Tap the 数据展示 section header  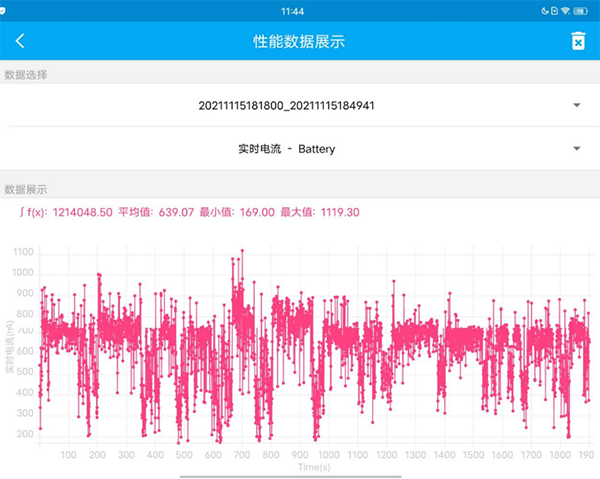(x=26, y=189)
